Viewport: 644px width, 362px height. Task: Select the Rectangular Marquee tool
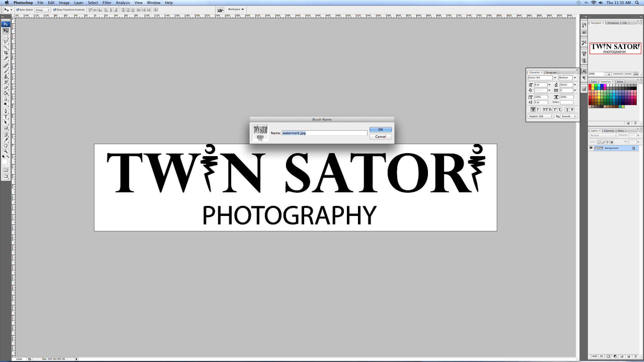[6, 36]
